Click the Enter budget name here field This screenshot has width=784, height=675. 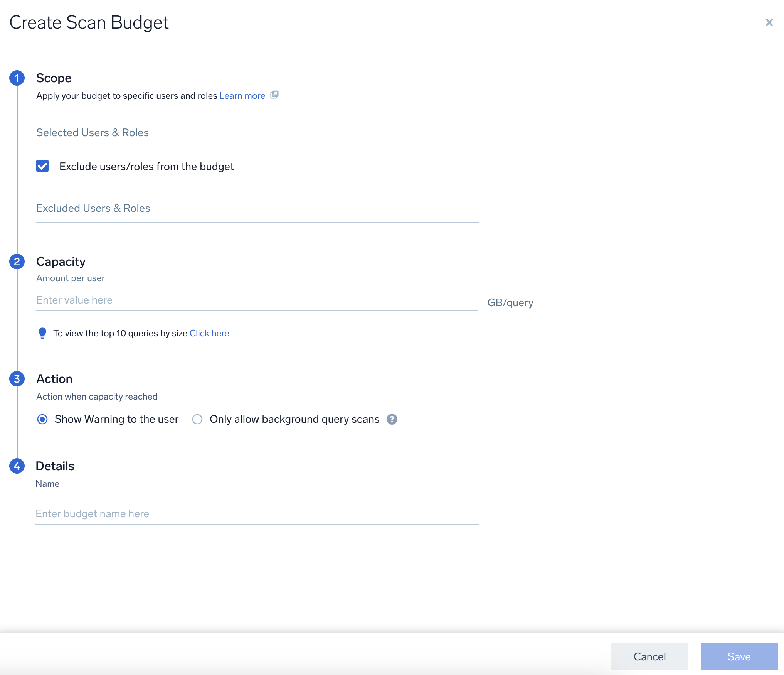tap(257, 514)
